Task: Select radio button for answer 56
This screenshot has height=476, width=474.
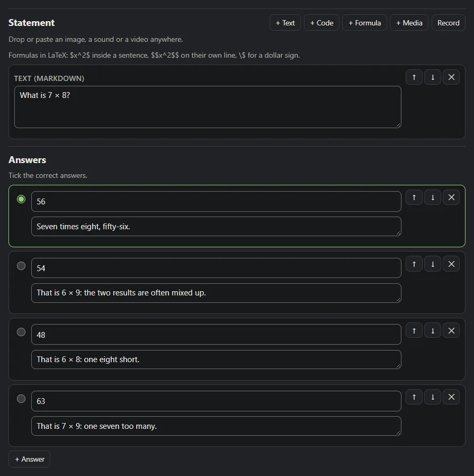Action: click(21, 199)
